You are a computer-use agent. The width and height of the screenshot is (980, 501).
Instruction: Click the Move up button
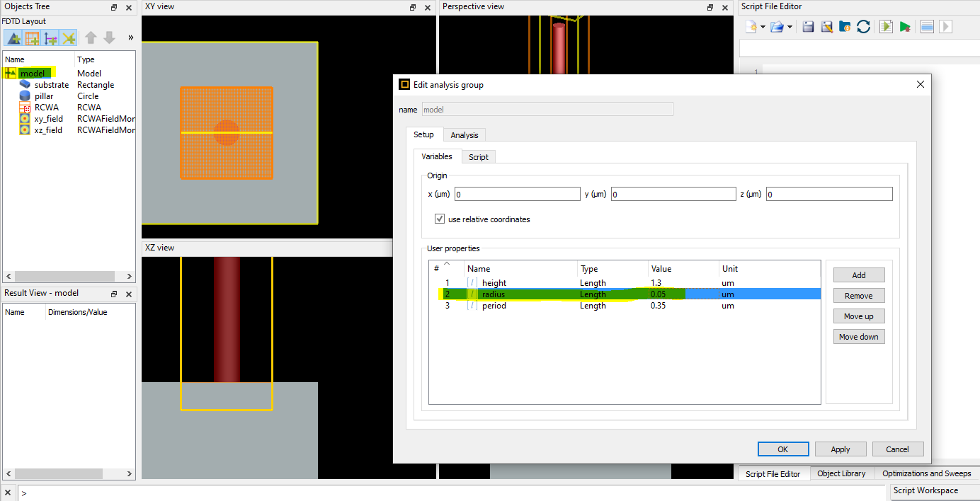pos(859,316)
